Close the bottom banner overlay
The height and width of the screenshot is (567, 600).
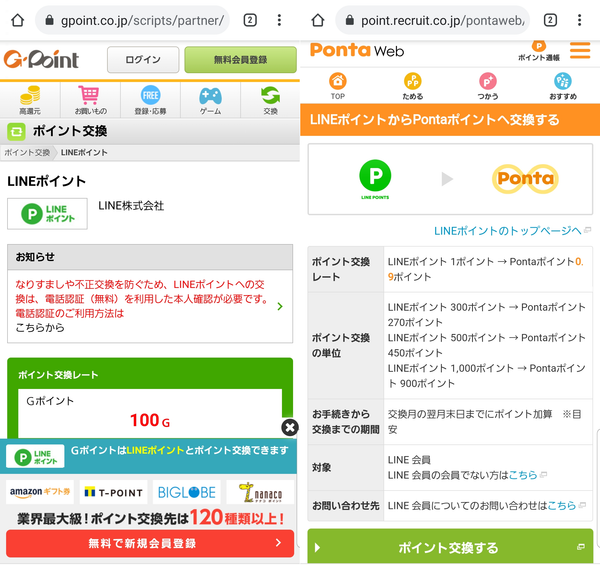(290, 427)
